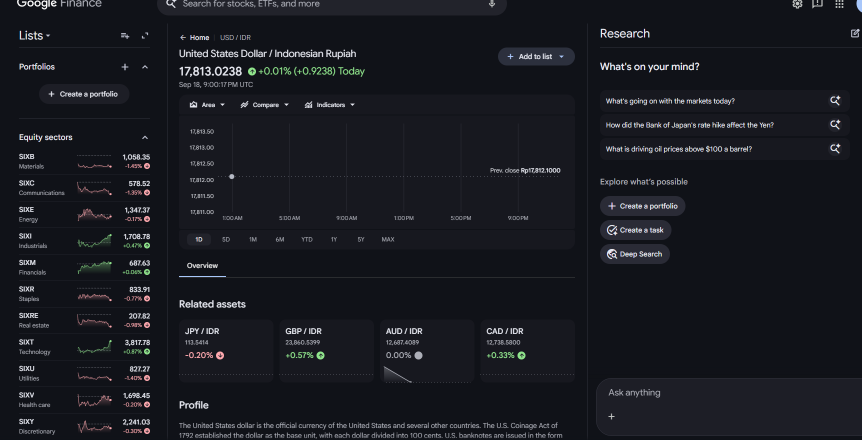This screenshot has height=440, width=862.
Task: Go to the Home breadcrumb link
Action: tap(200, 38)
